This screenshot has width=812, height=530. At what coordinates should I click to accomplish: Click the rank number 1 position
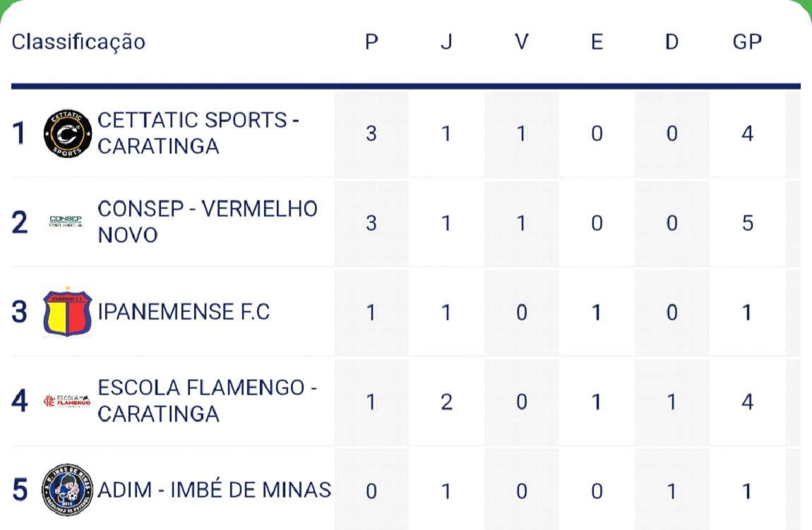pyautogui.click(x=20, y=133)
